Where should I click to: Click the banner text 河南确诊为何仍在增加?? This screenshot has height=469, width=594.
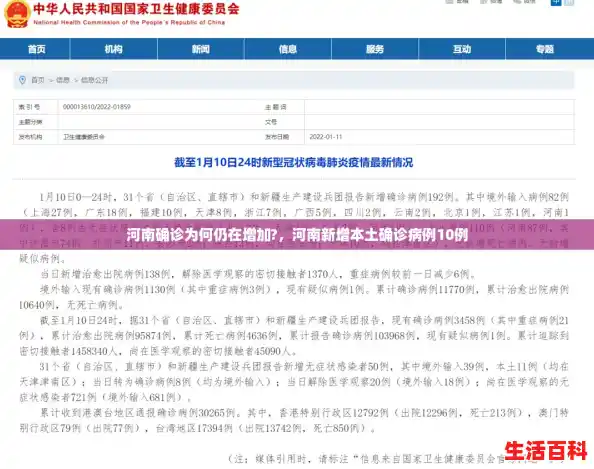(x=202, y=235)
